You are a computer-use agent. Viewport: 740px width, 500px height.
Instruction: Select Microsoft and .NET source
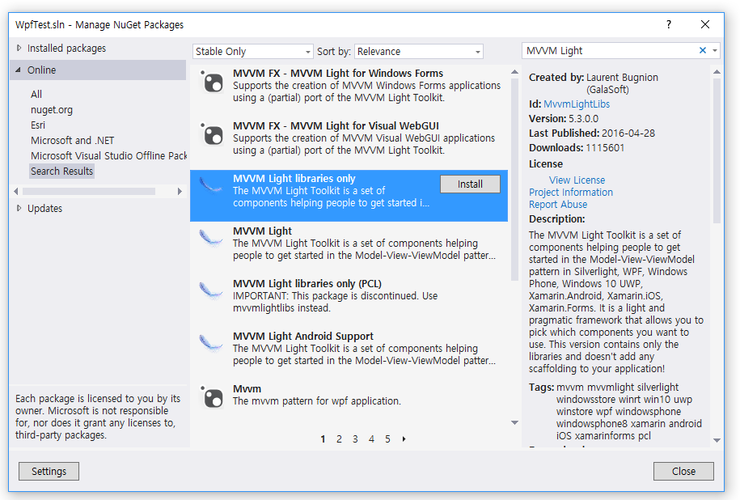pyautogui.click(x=72, y=140)
